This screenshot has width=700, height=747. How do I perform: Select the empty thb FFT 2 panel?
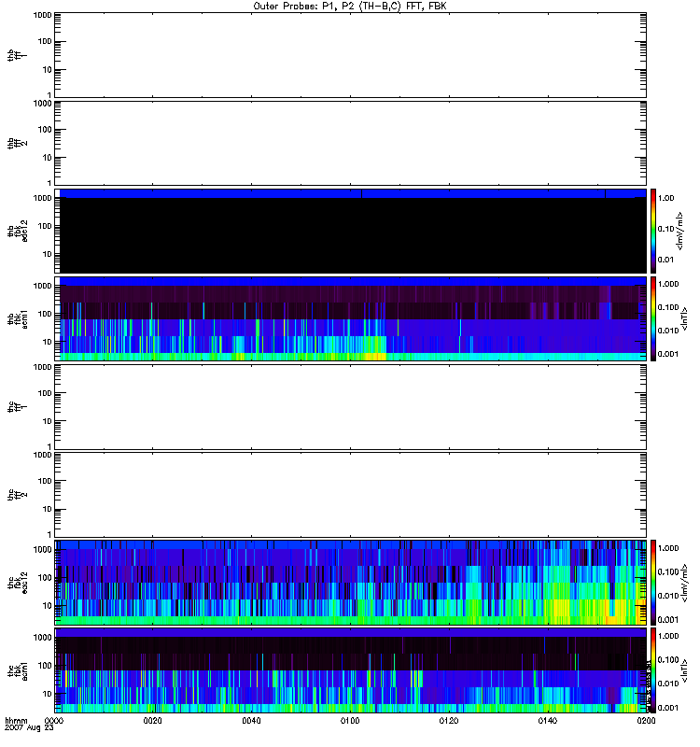[350, 142]
